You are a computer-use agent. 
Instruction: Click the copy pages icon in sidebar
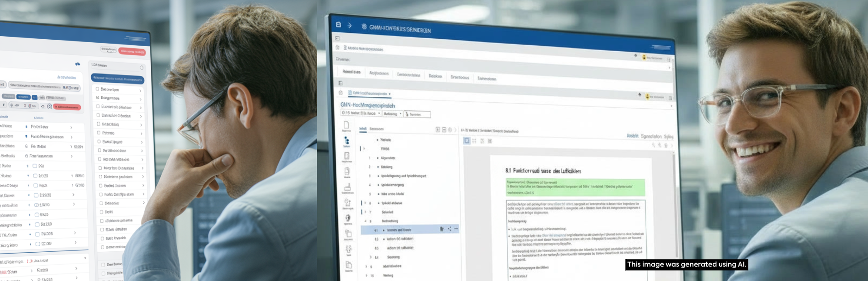[x=348, y=233]
